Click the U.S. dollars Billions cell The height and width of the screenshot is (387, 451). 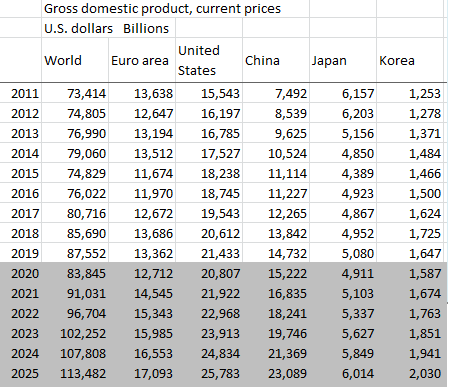[108, 28]
